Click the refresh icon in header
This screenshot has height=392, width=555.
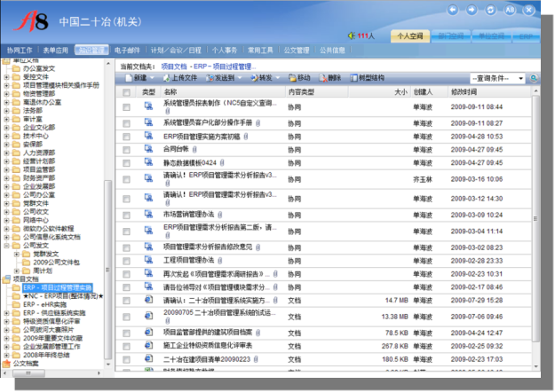[x=490, y=10]
